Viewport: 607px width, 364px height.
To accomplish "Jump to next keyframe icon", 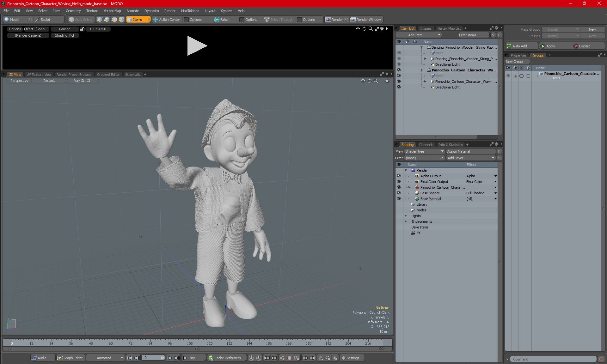I will [305, 358].
